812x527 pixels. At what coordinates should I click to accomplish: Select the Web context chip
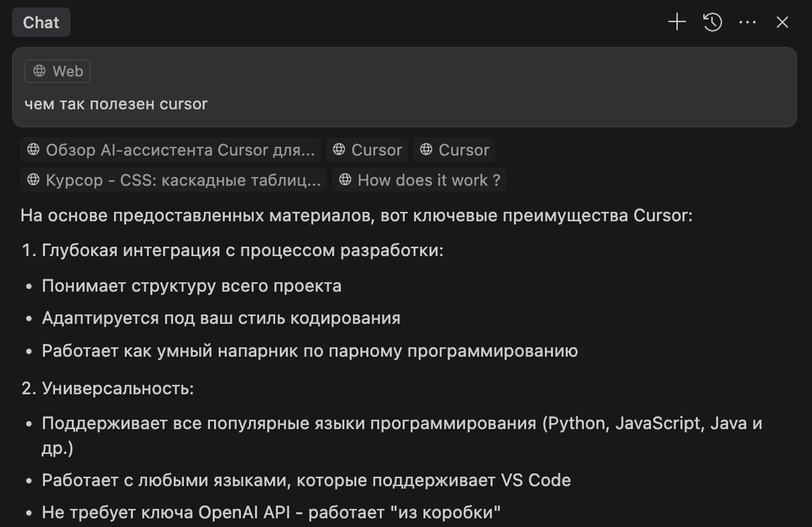click(x=58, y=71)
